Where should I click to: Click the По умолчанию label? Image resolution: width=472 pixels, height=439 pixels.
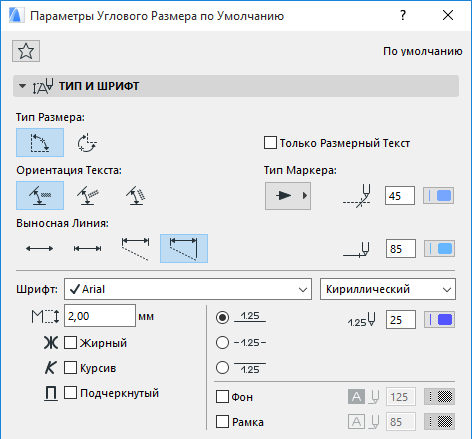[x=423, y=51]
